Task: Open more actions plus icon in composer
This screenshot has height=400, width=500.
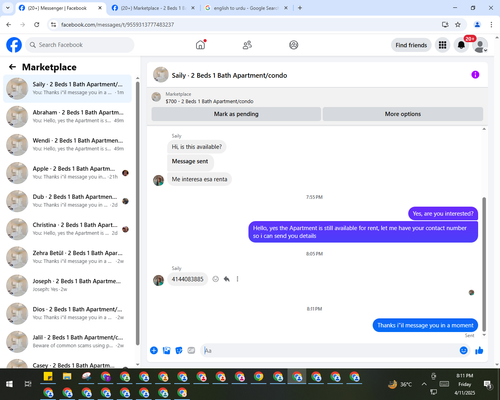Action: (154, 350)
